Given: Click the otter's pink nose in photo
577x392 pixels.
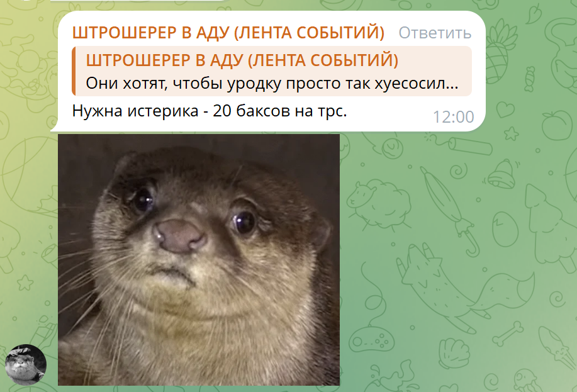Looking at the screenshot, I should [179, 236].
